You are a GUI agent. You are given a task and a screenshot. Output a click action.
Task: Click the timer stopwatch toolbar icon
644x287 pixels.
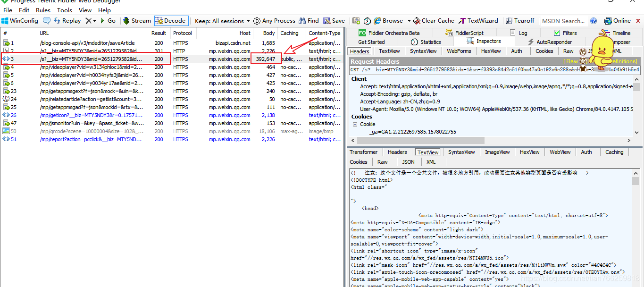tap(367, 21)
